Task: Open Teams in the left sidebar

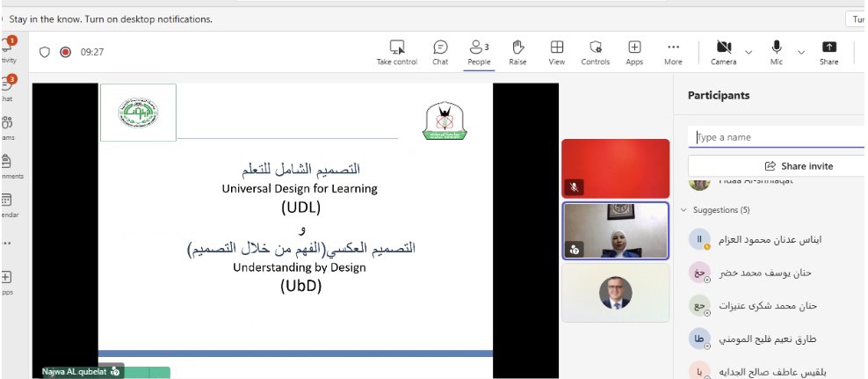Action: (x=7, y=128)
